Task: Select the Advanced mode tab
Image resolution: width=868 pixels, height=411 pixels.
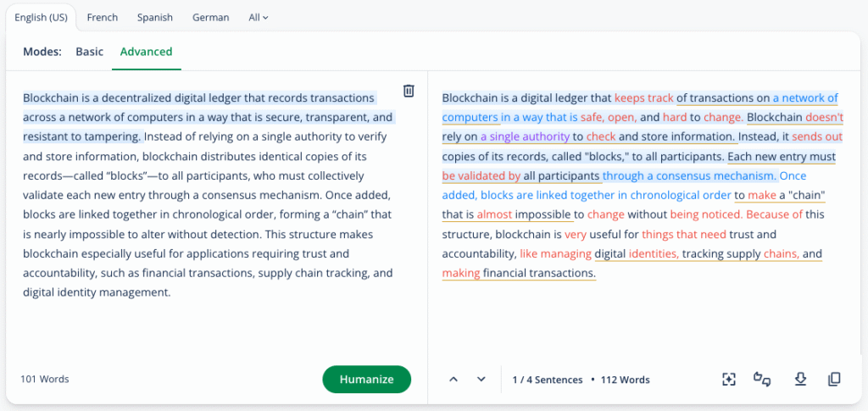Action: tap(146, 52)
